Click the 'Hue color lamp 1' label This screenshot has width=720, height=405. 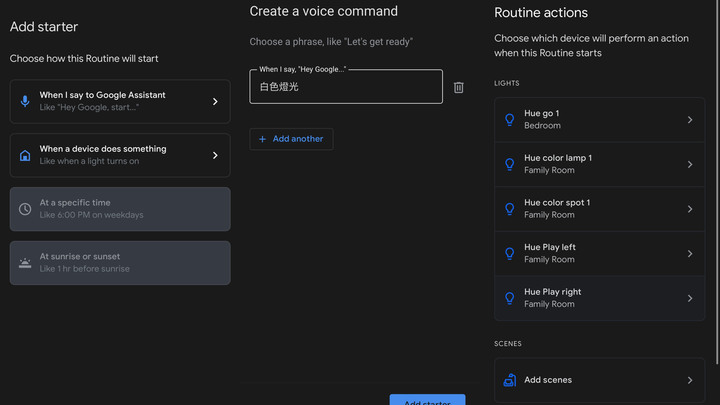558,158
